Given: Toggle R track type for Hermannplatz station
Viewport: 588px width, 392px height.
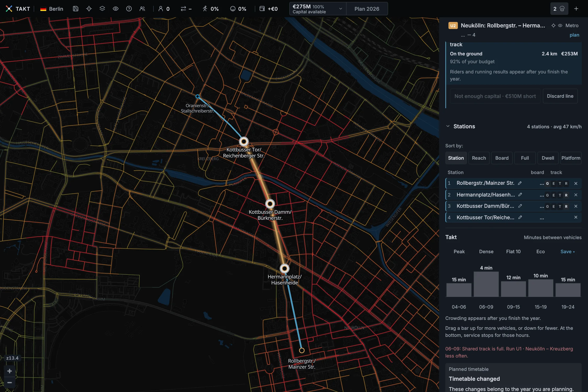Looking at the screenshot, I should tap(566, 195).
